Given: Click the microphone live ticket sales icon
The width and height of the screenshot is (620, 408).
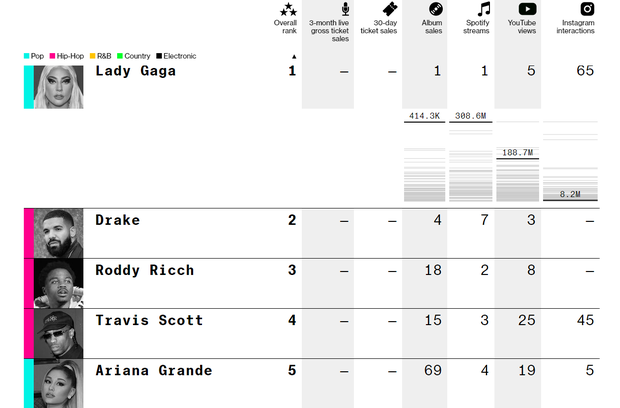Looking at the screenshot, I should pyautogui.click(x=345, y=9).
